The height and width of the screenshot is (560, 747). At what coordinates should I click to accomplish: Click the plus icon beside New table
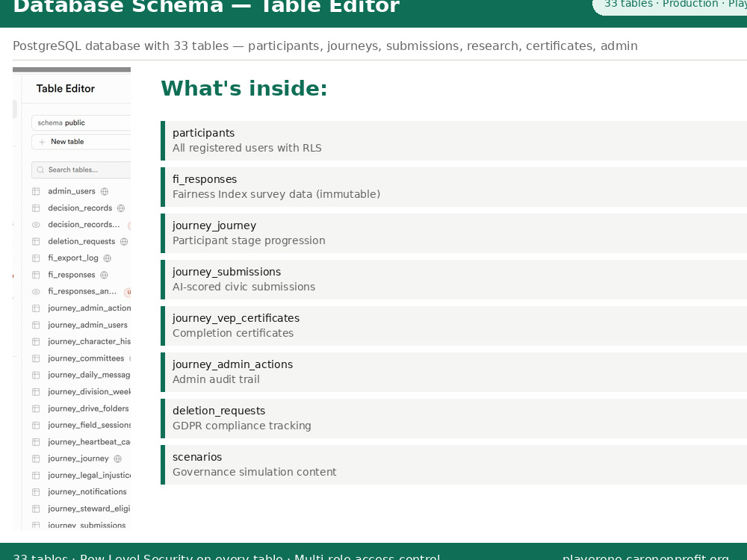[42, 142]
